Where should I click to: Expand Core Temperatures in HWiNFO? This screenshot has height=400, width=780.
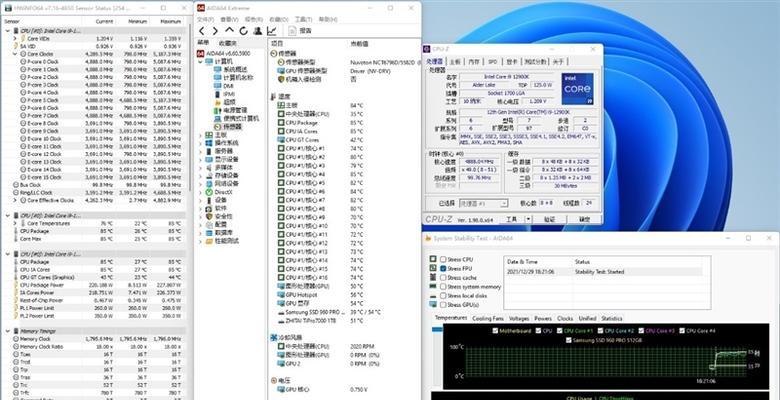point(15,223)
